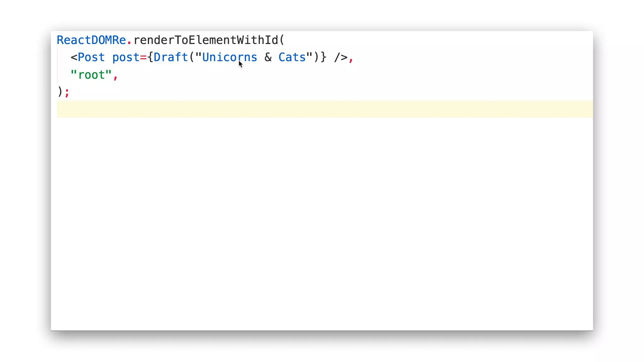
Task: Place cursor on the Post component tag
Action: click(x=91, y=58)
